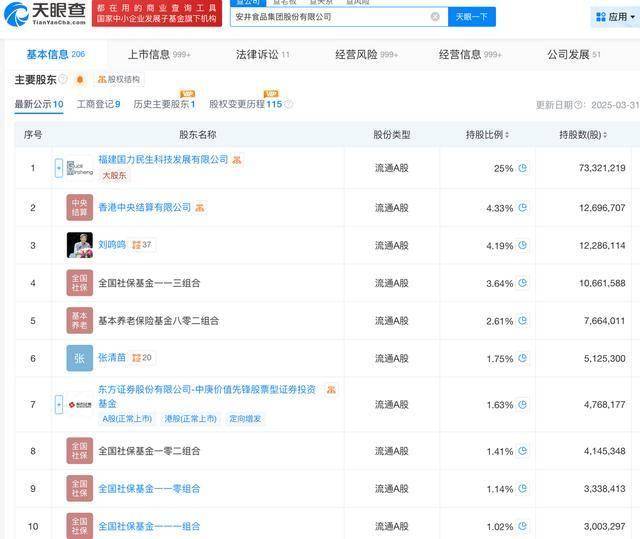This screenshot has height=539, width=640.
Task: Click the pie icon next to 4.19%
Action: 522,245
